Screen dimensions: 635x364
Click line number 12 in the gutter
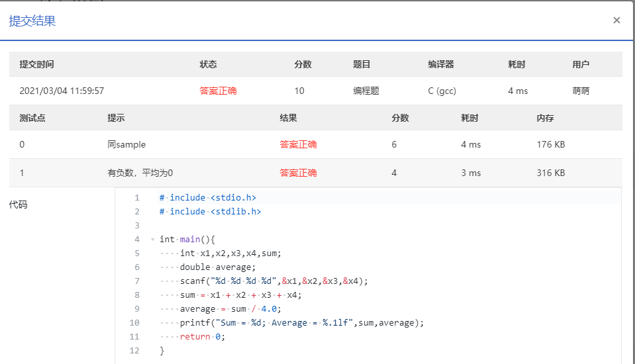point(134,351)
